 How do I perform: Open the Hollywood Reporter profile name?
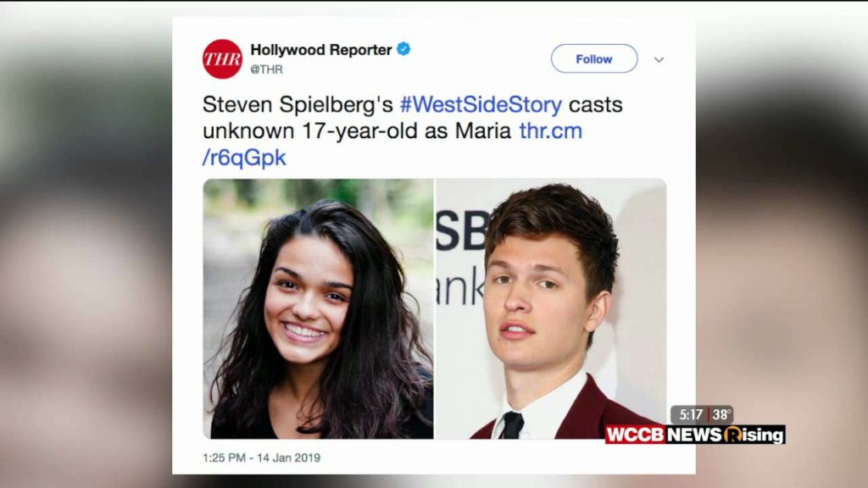(x=321, y=50)
